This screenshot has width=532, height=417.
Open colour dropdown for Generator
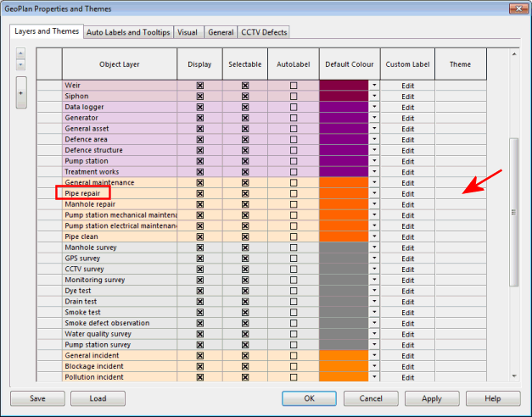pos(374,118)
